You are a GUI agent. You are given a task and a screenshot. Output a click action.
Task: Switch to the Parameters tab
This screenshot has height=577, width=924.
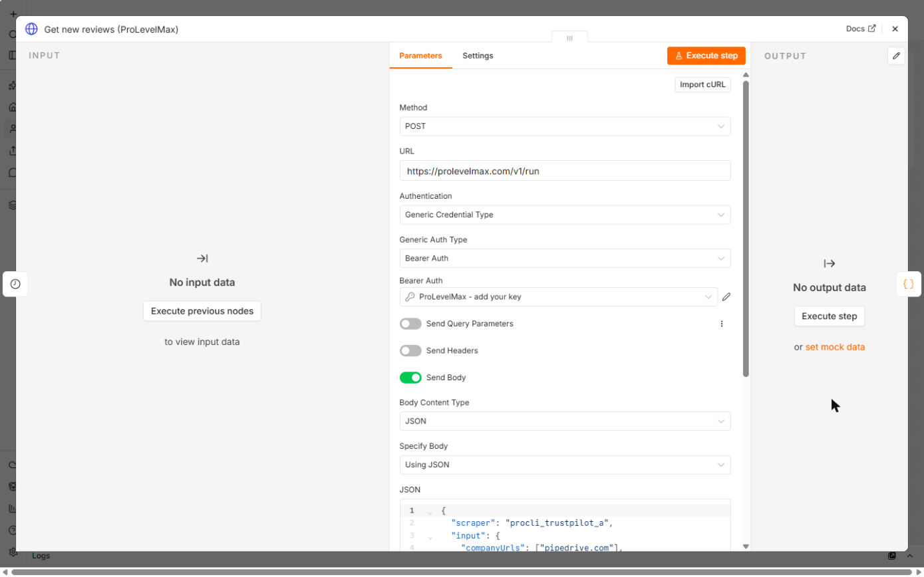tap(420, 56)
